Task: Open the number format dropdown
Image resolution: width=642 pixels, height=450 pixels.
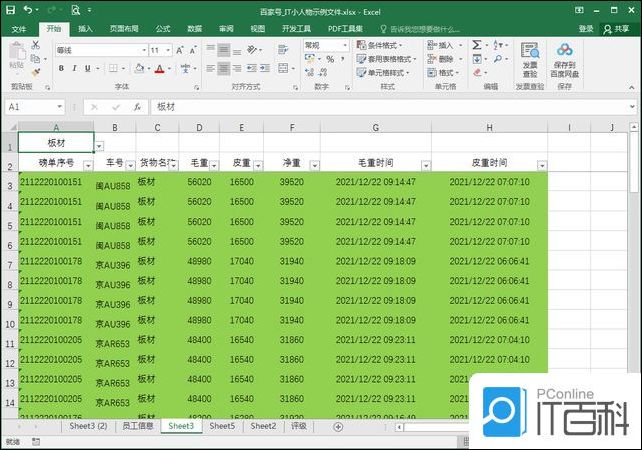Action: click(345, 45)
